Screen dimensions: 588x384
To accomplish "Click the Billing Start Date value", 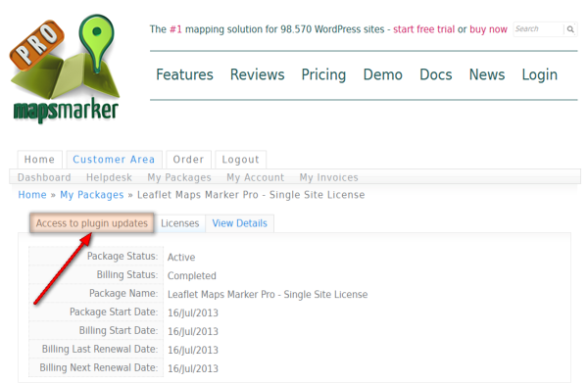I will pyautogui.click(x=193, y=331).
